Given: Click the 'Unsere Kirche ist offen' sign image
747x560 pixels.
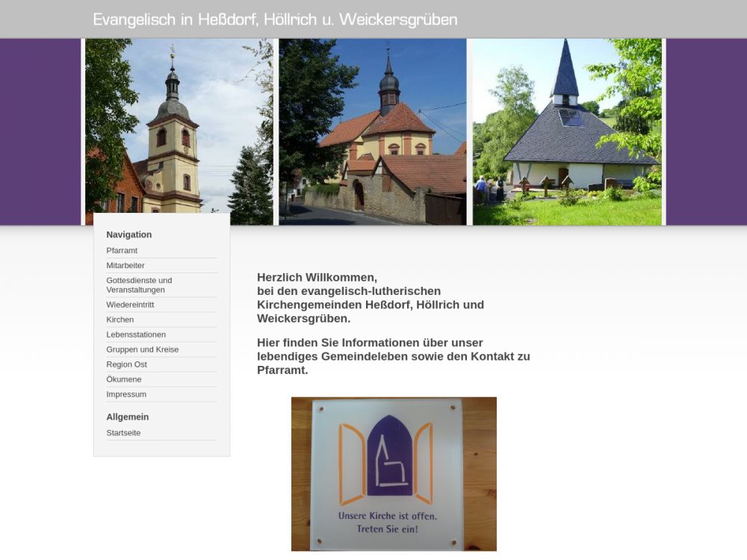Looking at the screenshot, I should [394, 473].
